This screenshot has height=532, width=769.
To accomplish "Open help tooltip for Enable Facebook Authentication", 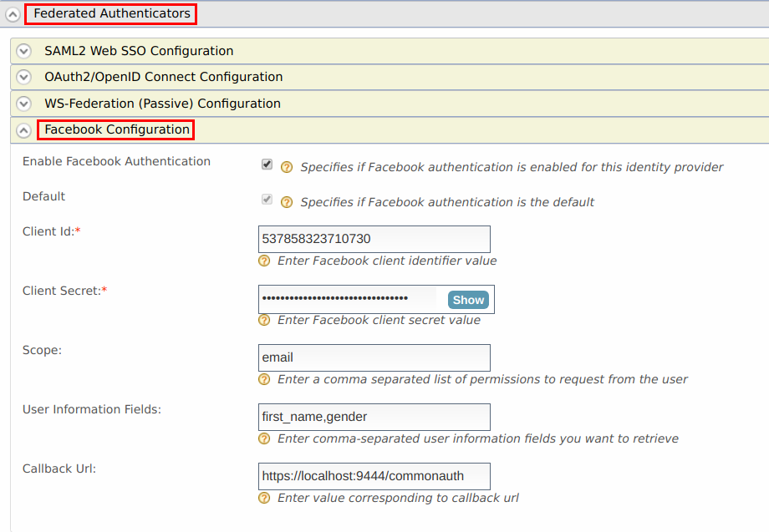I will tap(287, 167).
